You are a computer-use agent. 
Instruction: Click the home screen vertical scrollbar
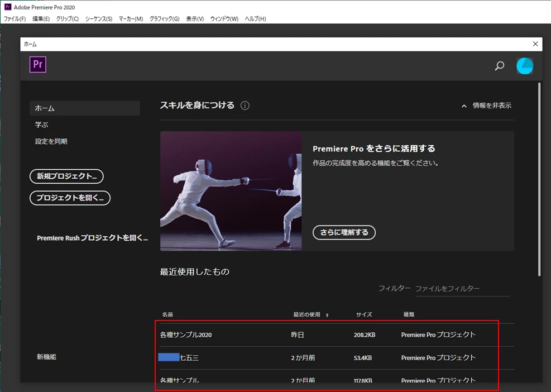(539, 179)
